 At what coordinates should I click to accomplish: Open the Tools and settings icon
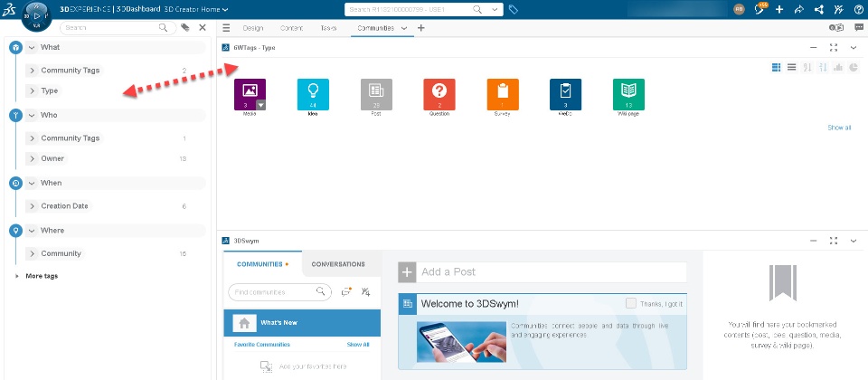(x=839, y=9)
